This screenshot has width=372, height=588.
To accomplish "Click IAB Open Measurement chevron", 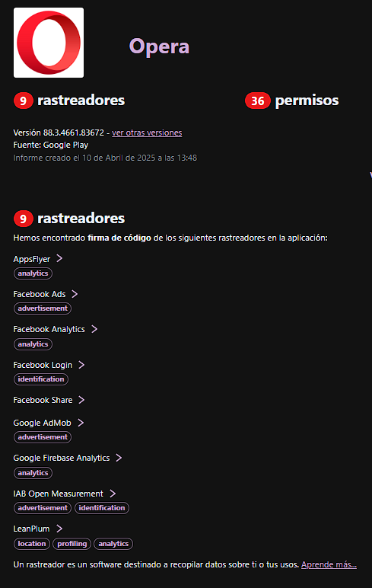I will click(113, 493).
